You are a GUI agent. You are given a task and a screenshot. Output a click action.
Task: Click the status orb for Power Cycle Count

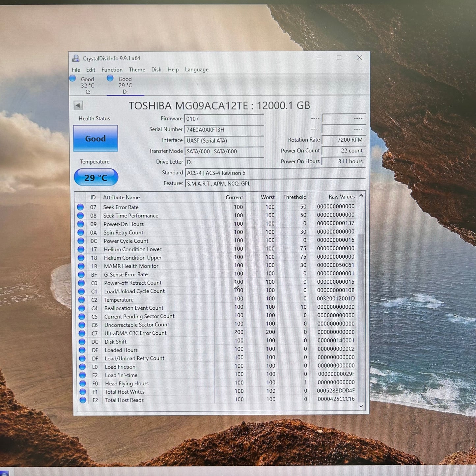point(81,241)
